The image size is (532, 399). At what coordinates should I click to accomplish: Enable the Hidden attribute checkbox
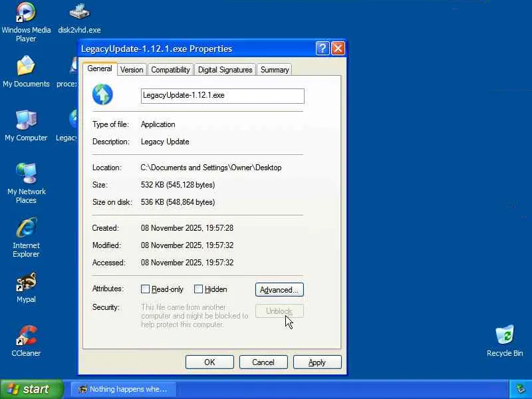(x=198, y=289)
